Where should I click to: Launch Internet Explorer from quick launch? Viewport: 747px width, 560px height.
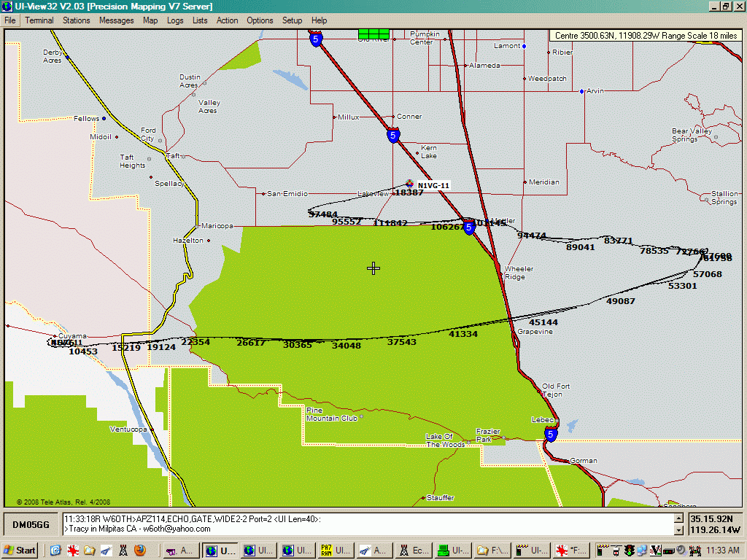tap(55, 551)
